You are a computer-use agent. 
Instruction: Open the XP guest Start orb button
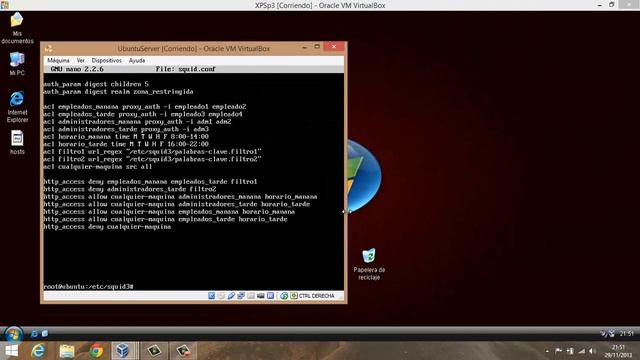click(x=13, y=334)
